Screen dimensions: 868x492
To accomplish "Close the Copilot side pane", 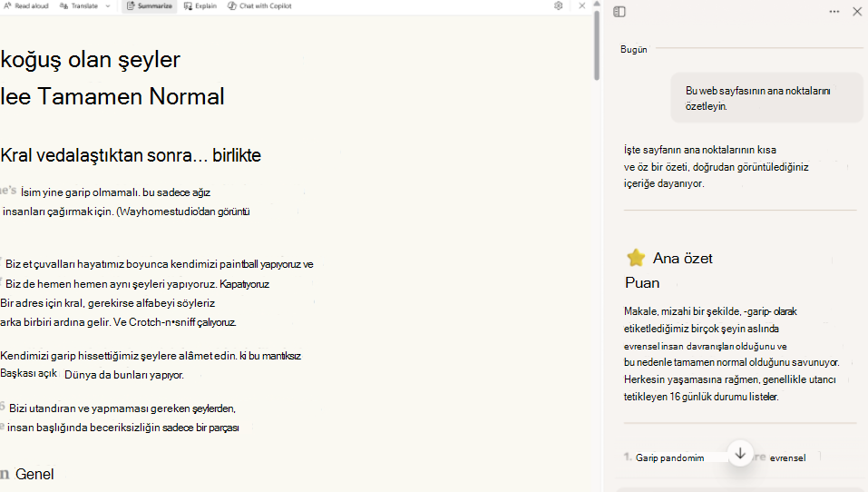I will (857, 12).
